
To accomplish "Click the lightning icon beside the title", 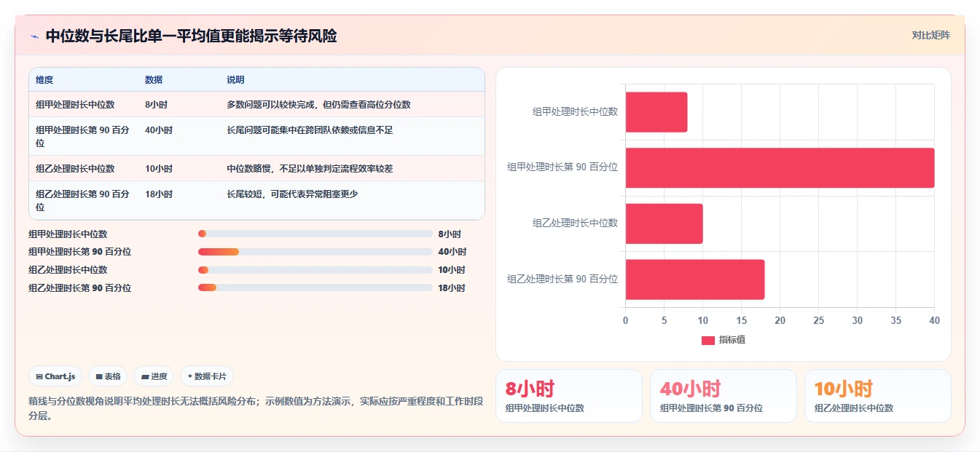I will coord(34,36).
